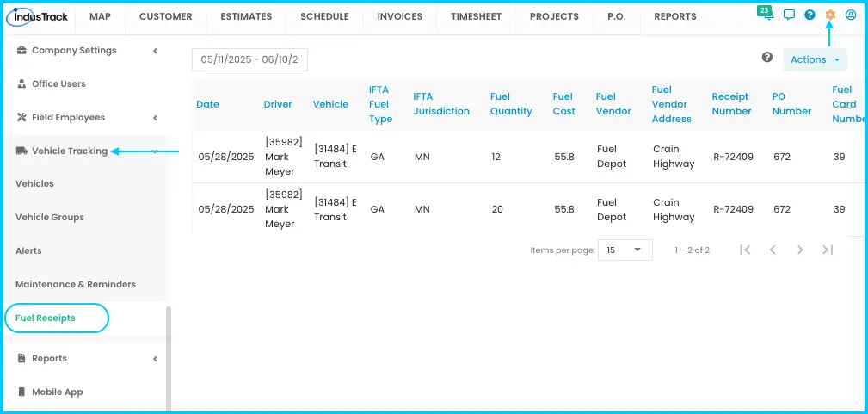The height and width of the screenshot is (414, 868).
Task: Open the INVOICES tab
Action: 400,16
